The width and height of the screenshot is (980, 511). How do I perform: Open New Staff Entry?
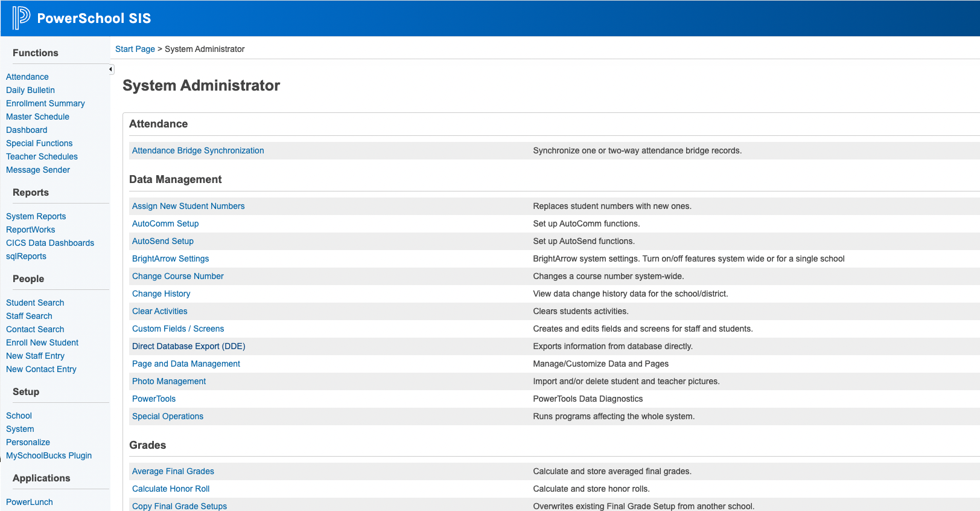click(35, 356)
